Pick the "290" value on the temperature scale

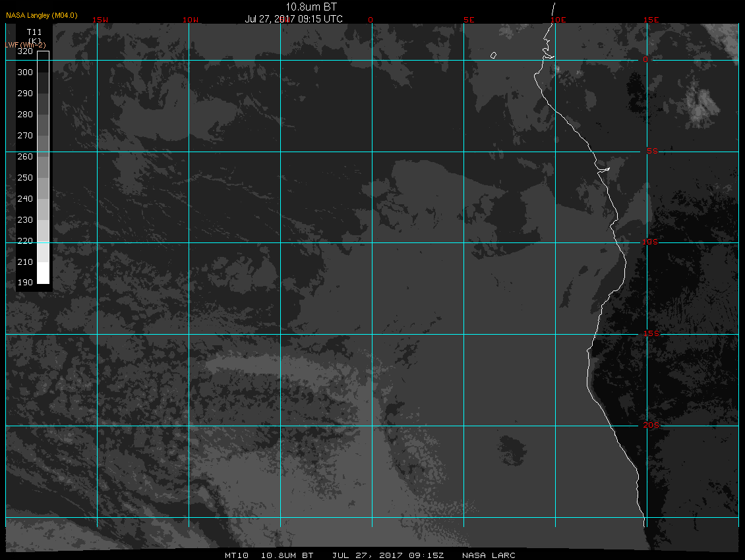pos(25,94)
